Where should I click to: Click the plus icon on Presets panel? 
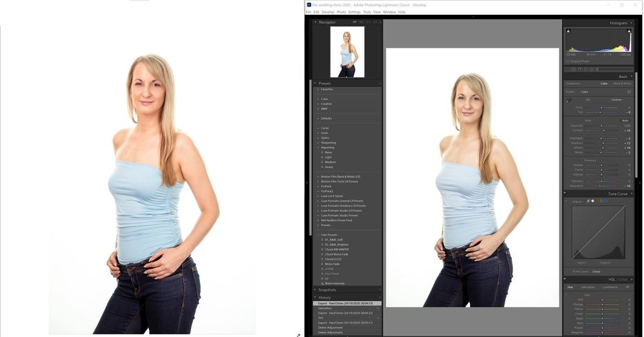[379, 83]
